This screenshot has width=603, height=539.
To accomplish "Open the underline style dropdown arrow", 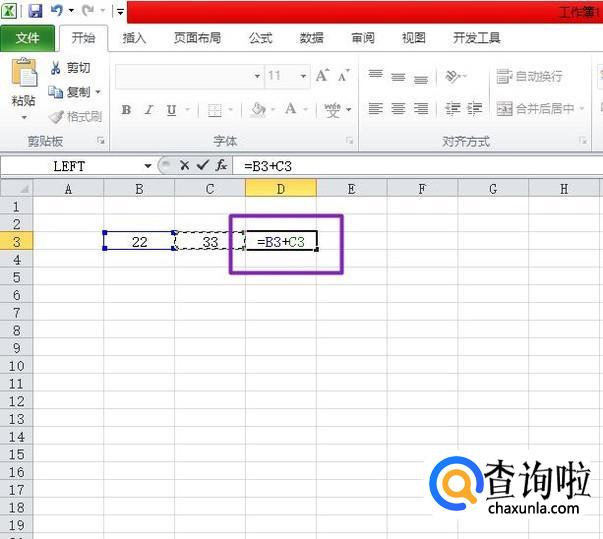I will tap(188, 110).
